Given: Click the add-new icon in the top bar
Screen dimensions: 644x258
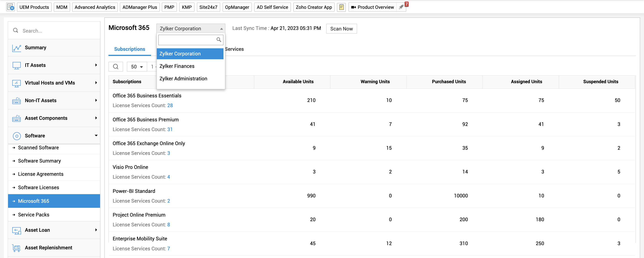Looking at the screenshot, I should coord(11,7).
